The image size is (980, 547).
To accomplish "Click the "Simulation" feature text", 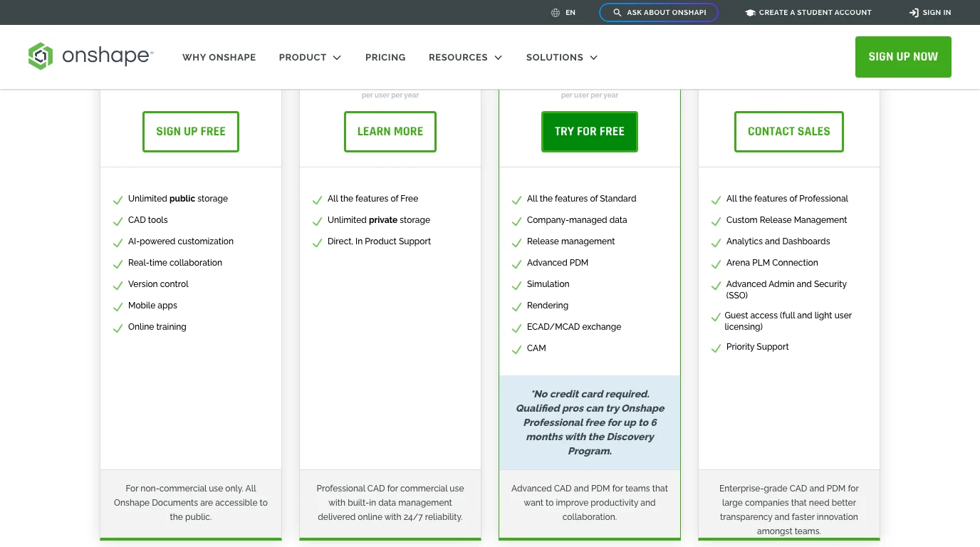I will tap(548, 284).
